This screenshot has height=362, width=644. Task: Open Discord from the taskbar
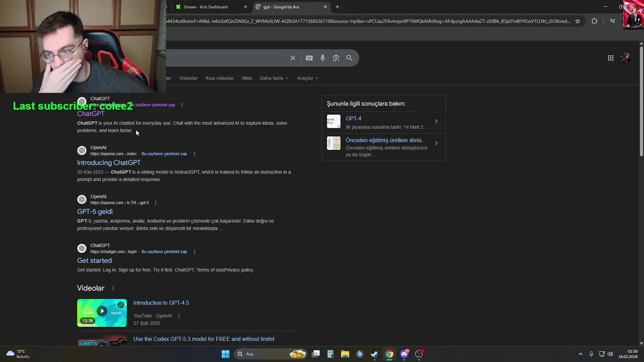[x=404, y=354]
